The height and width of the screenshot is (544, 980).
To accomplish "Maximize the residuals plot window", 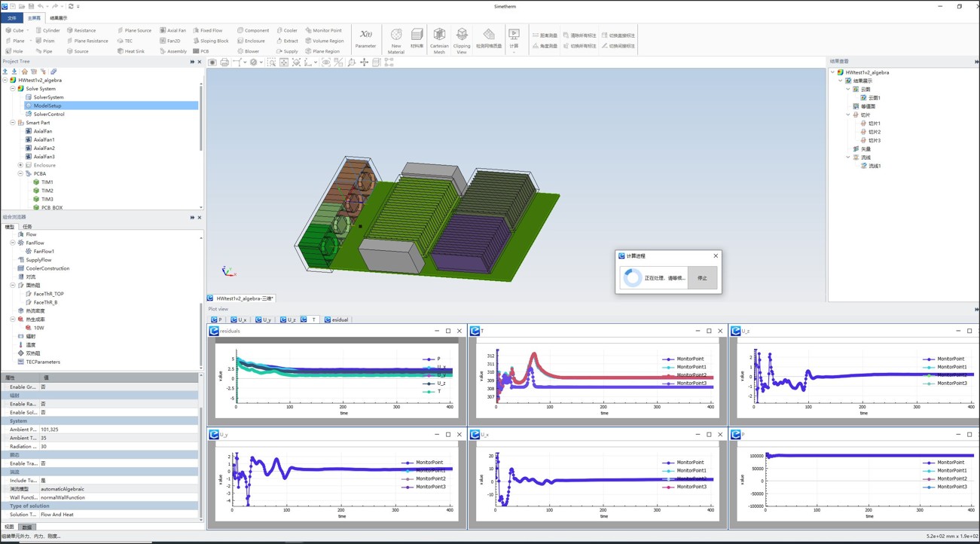I will point(448,331).
